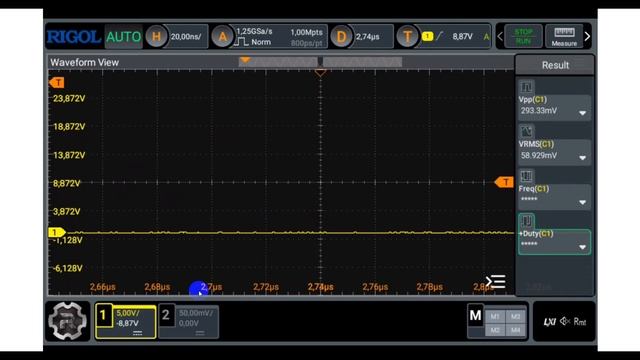
Task: Click the 2,66µs time axis label
Action: (102, 287)
